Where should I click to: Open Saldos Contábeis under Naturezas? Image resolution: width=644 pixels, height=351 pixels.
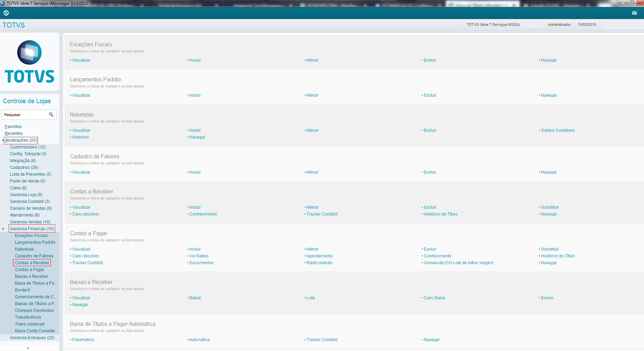tap(558, 130)
